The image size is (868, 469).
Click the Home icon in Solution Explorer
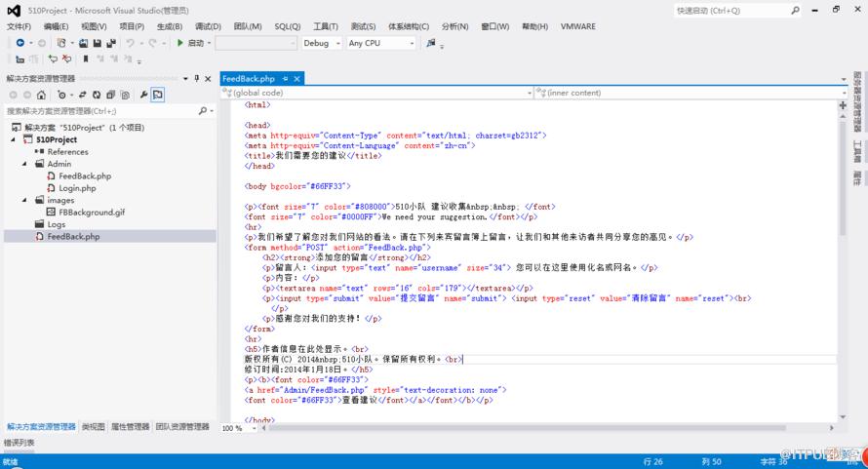pyautogui.click(x=41, y=95)
